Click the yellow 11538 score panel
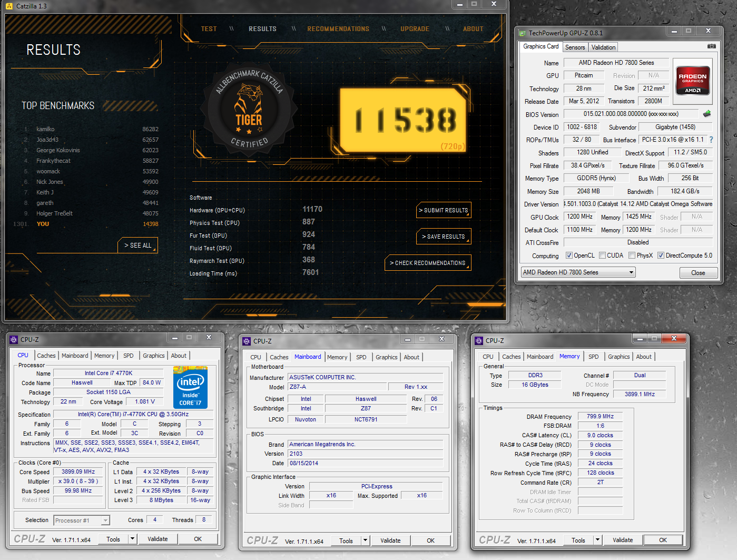This screenshot has height=560, width=737. 404,120
